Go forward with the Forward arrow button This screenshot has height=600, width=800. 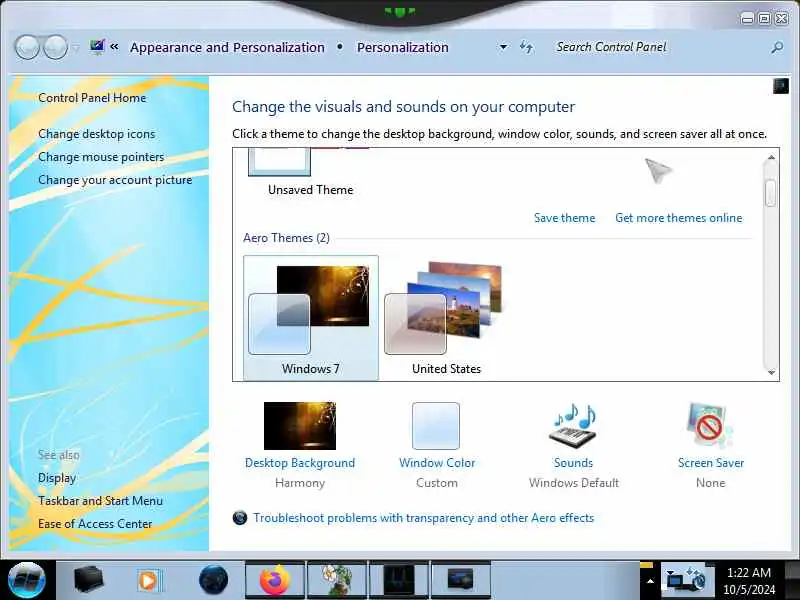click(56, 47)
